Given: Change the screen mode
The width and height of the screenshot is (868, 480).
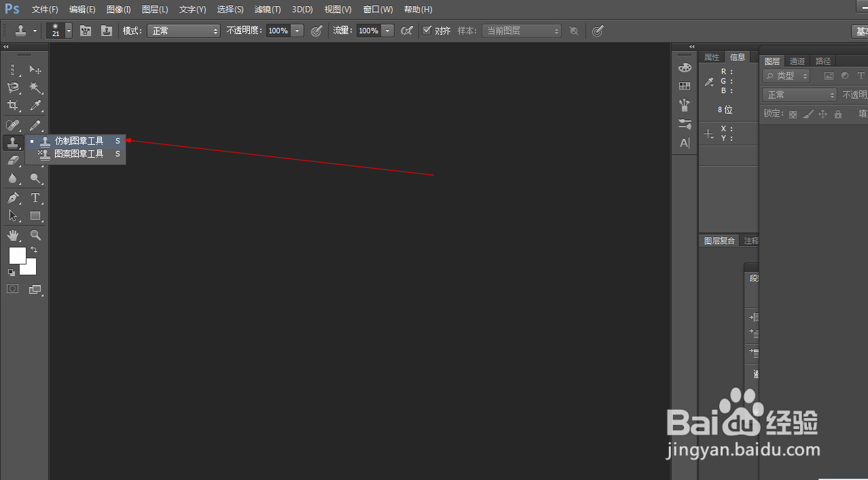Looking at the screenshot, I should [x=35, y=289].
